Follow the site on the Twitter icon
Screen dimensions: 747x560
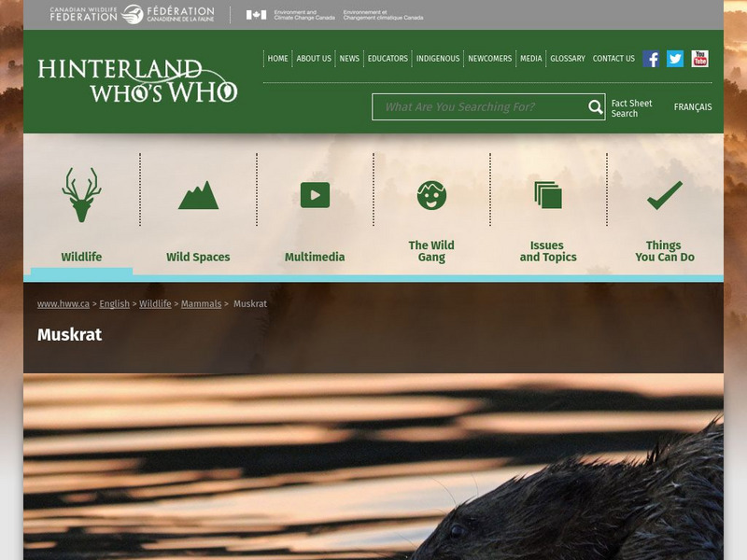(x=674, y=58)
